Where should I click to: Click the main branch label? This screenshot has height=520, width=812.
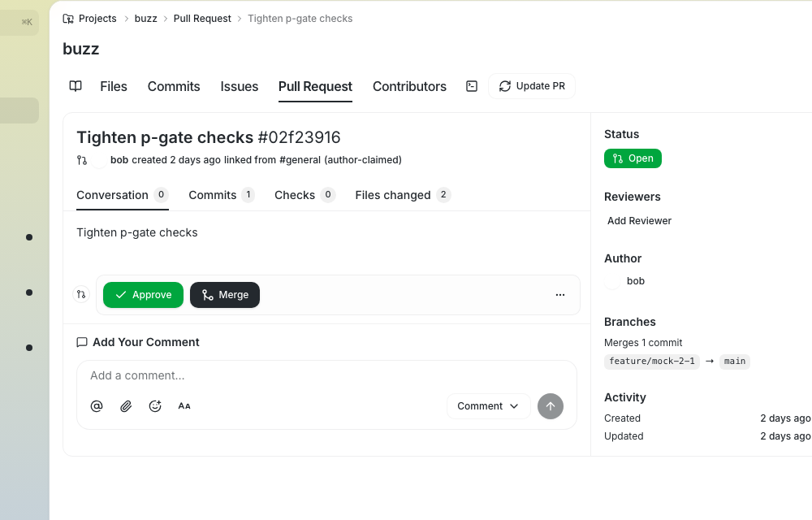pyautogui.click(x=734, y=361)
